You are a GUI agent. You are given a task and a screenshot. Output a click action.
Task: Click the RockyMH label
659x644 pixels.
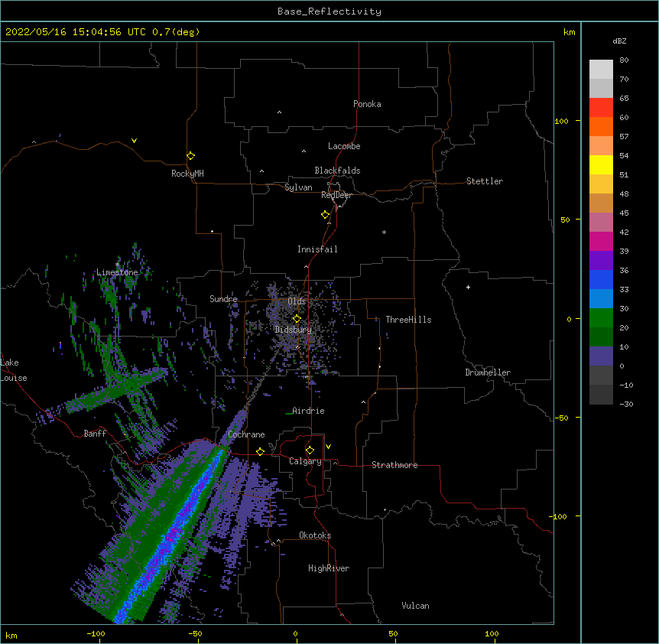tap(187, 174)
